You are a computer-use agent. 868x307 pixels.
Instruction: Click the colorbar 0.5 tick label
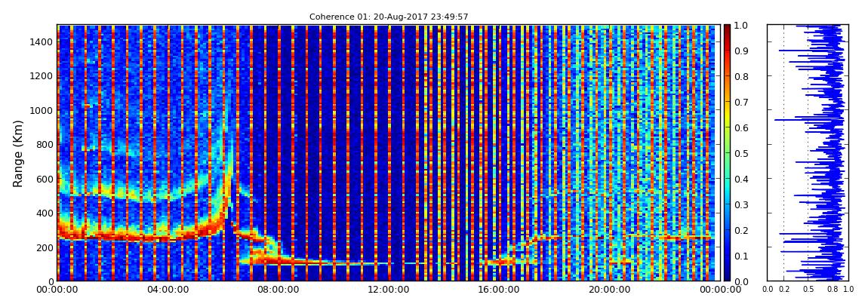743,153
